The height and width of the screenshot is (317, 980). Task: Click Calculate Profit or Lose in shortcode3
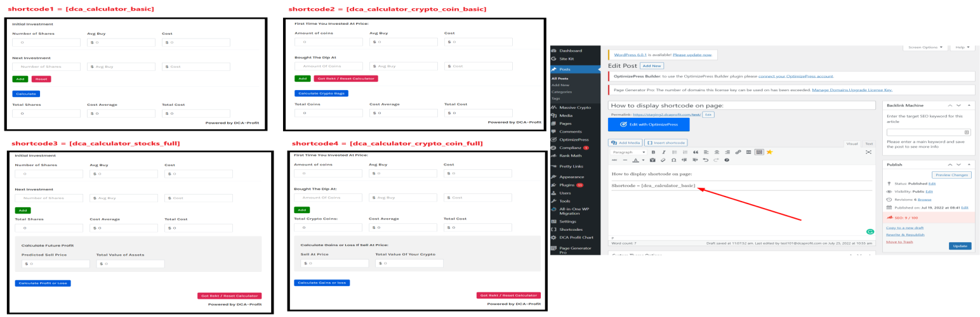coord(43,283)
